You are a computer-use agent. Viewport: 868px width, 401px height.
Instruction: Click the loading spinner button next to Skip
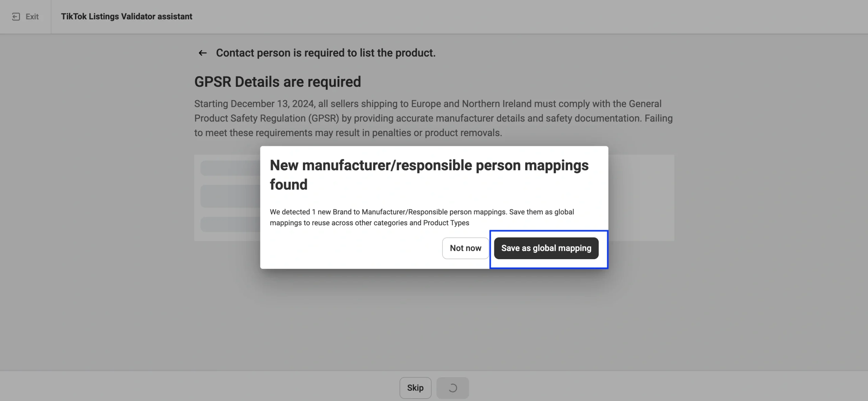pyautogui.click(x=452, y=388)
